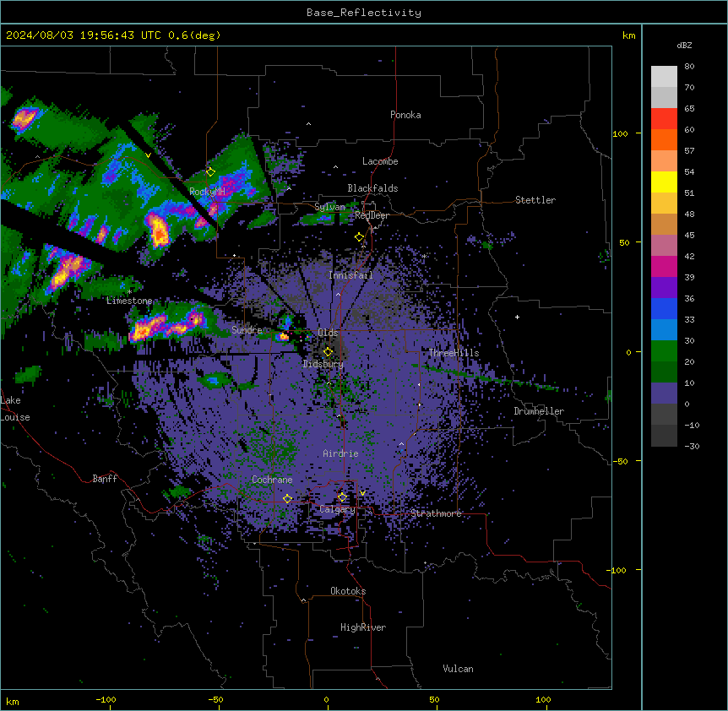728x711 pixels.
Task: Click the km unit label at bottom left
Action: point(13,701)
